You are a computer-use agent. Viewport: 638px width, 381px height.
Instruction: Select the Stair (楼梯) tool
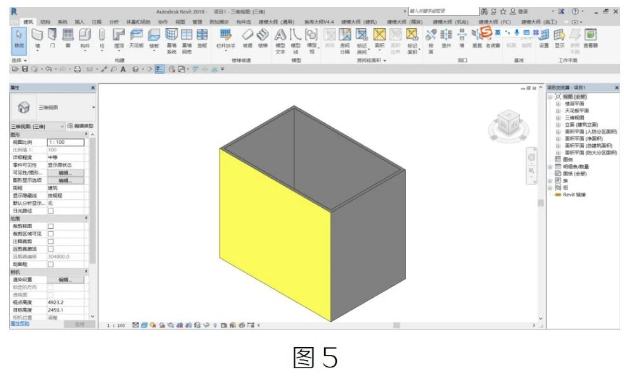(x=263, y=39)
